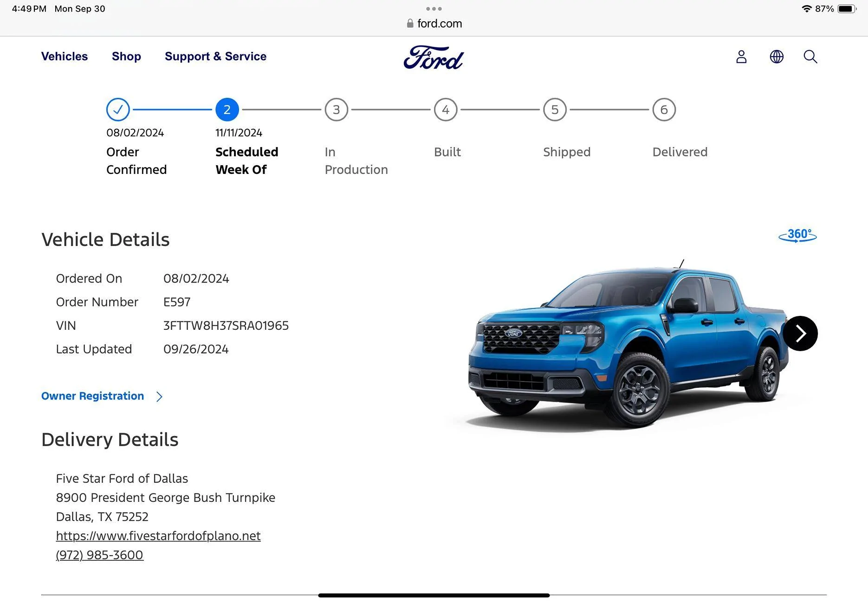Click the Built step label
The image size is (868, 603).
[447, 152]
